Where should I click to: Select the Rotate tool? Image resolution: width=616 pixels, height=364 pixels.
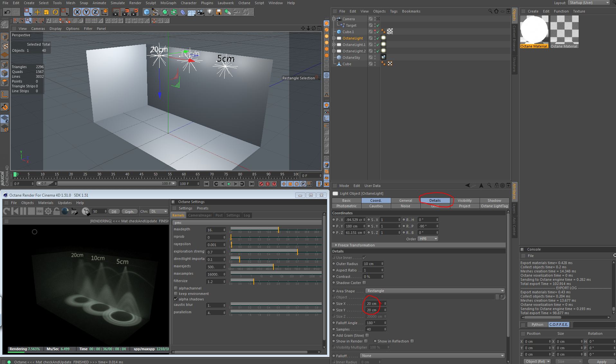55,12
